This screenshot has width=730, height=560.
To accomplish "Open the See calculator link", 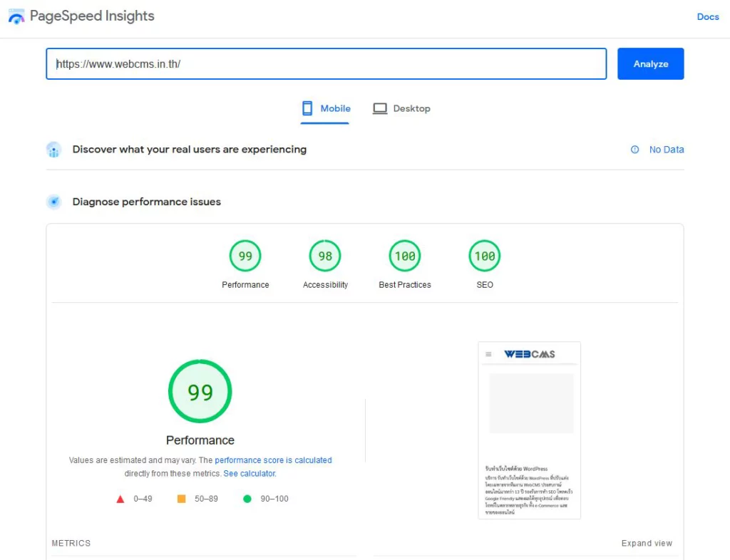I will pyautogui.click(x=249, y=474).
